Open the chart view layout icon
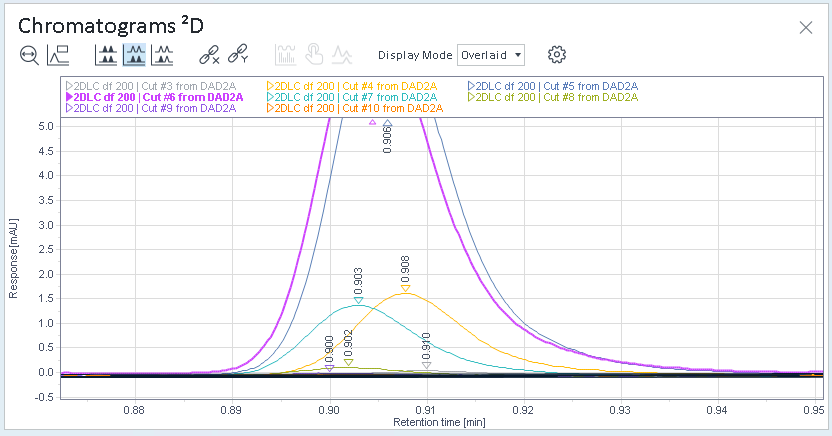Image resolution: width=832 pixels, height=436 pixels. 58,55
